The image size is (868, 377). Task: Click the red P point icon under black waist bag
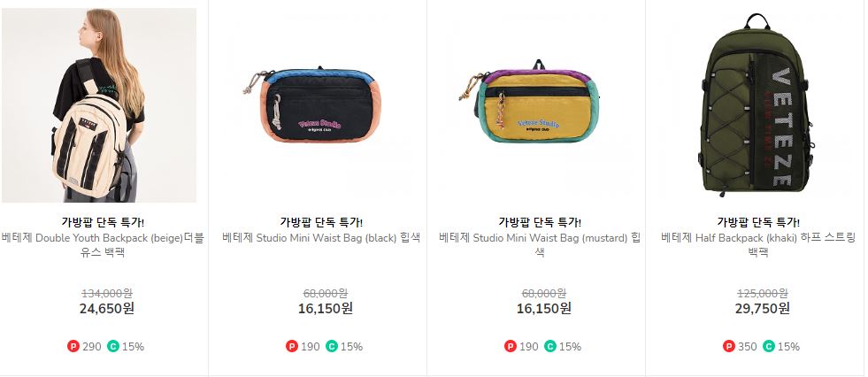click(x=292, y=347)
